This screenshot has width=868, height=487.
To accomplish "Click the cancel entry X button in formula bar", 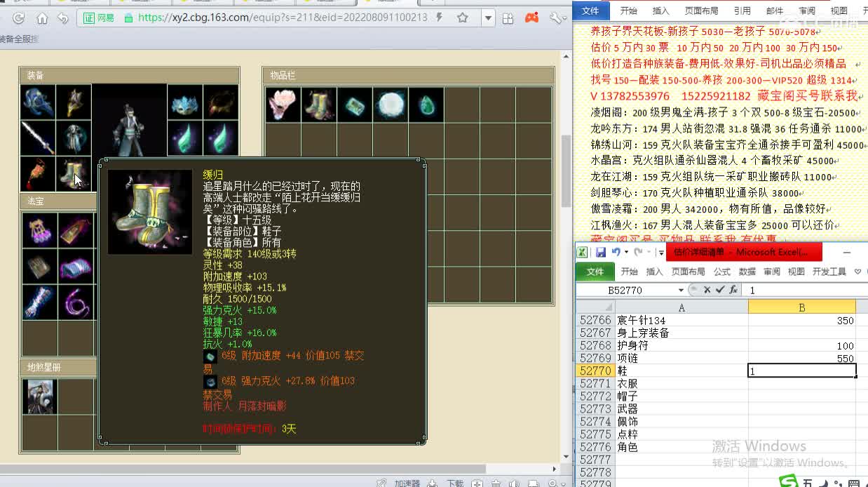I will [x=707, y=290].
